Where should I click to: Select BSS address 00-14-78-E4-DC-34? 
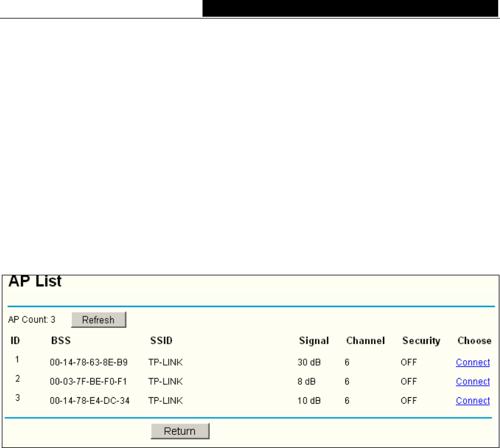(90, 400)
